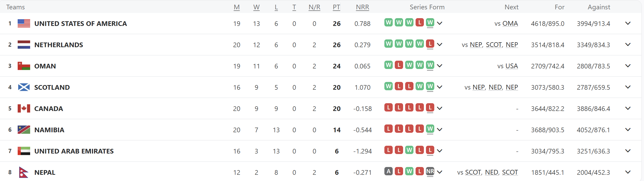The height and width of the screenshot is (181, 644).
Task: Click the Nepal flag icon
Action: (24, 172)
